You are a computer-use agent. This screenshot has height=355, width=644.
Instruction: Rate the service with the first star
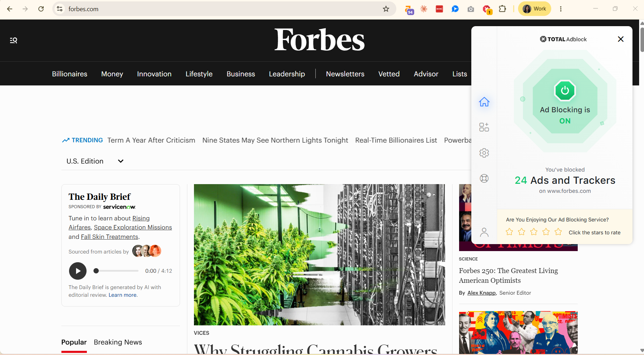(x=509, y=232)
